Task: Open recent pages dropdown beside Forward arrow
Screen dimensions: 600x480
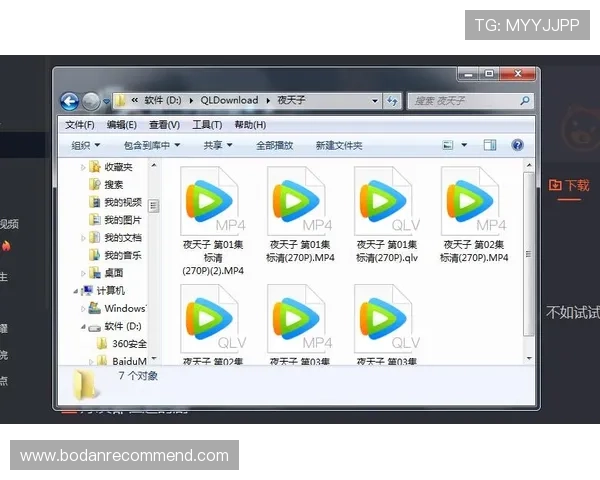Action: (x=106, y=102)
